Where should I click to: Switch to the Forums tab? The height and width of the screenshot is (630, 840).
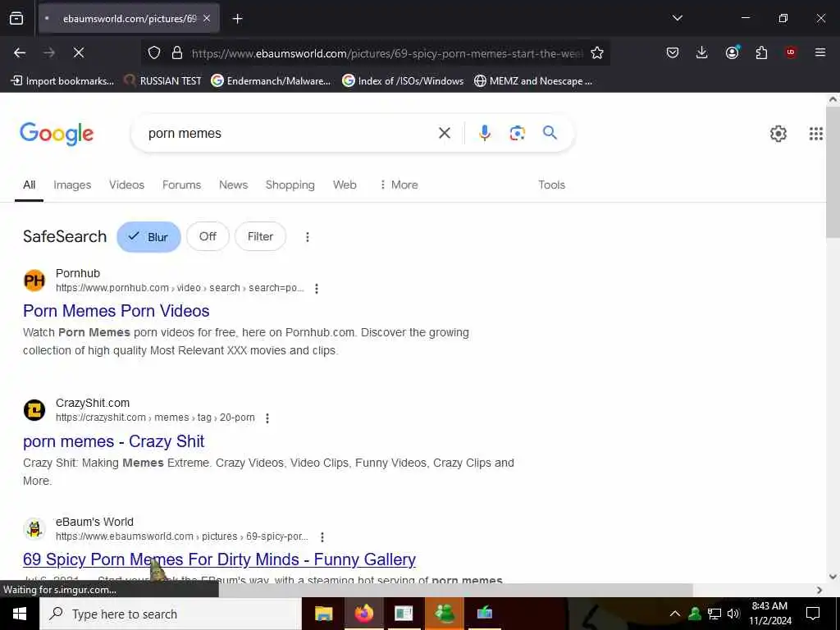[x=181, y=185]
